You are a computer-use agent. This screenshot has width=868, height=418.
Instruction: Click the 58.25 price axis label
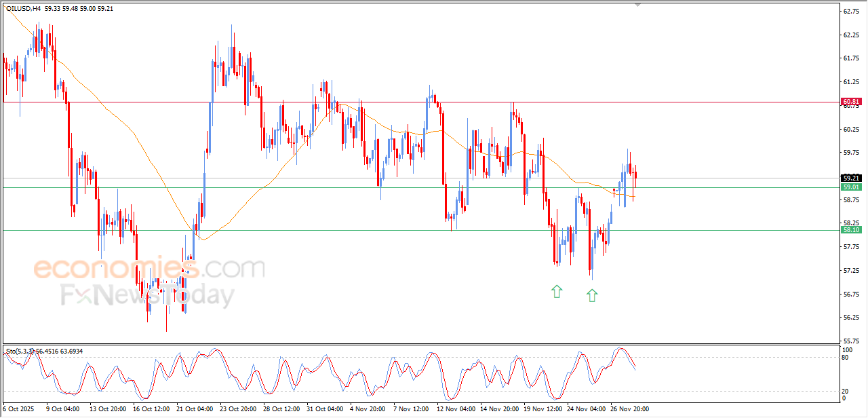point(851,223)
